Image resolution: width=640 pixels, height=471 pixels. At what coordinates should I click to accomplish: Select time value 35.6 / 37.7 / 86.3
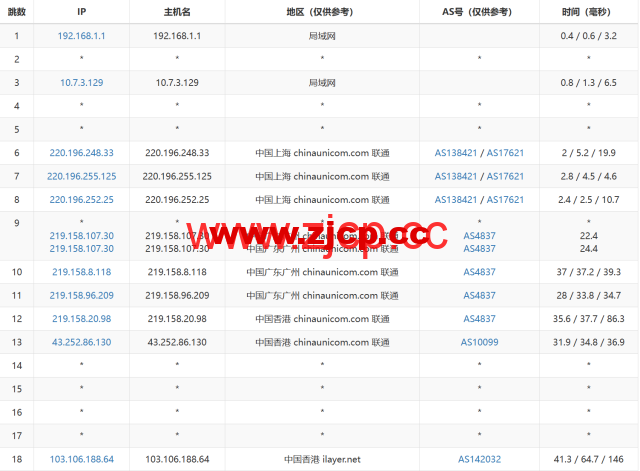[589, 319]
